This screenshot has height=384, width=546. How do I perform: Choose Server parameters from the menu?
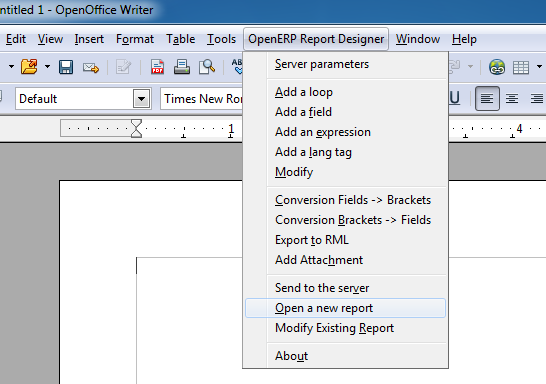coord(345,64)
